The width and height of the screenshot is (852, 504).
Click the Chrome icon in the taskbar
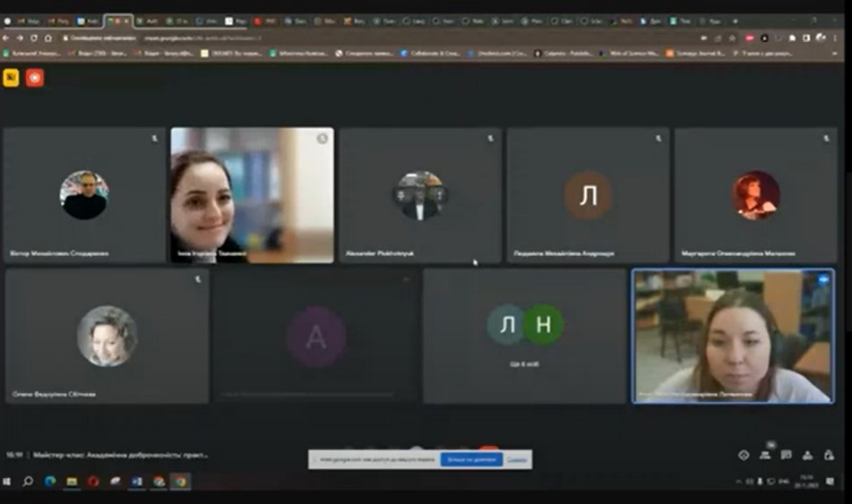[180, 482]
